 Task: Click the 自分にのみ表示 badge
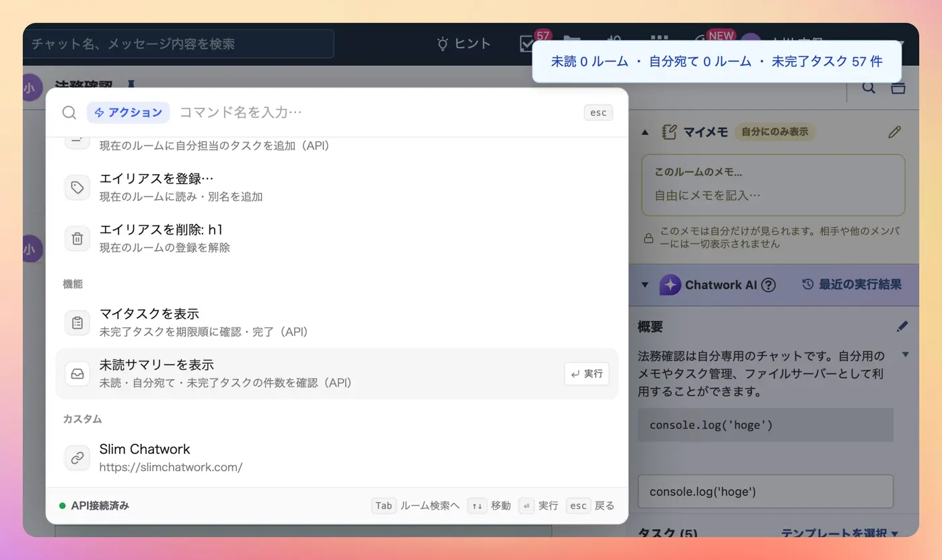(x=774, y=132)
